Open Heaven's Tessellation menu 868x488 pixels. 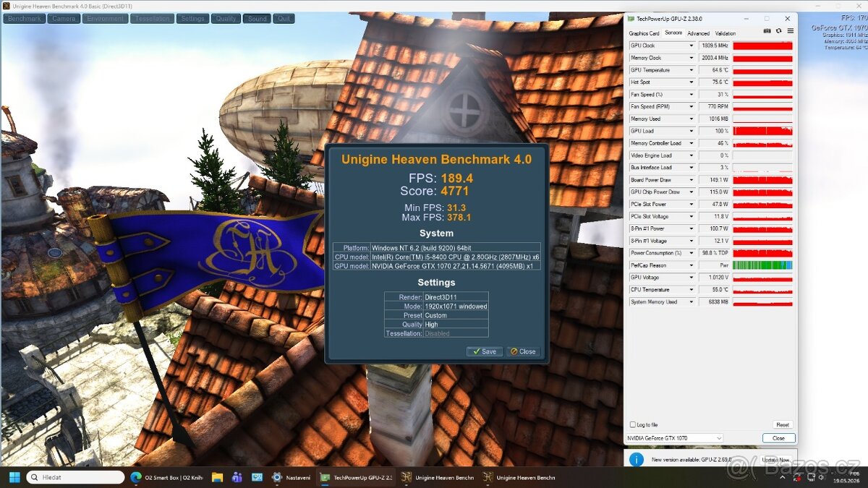coord(153,19)
